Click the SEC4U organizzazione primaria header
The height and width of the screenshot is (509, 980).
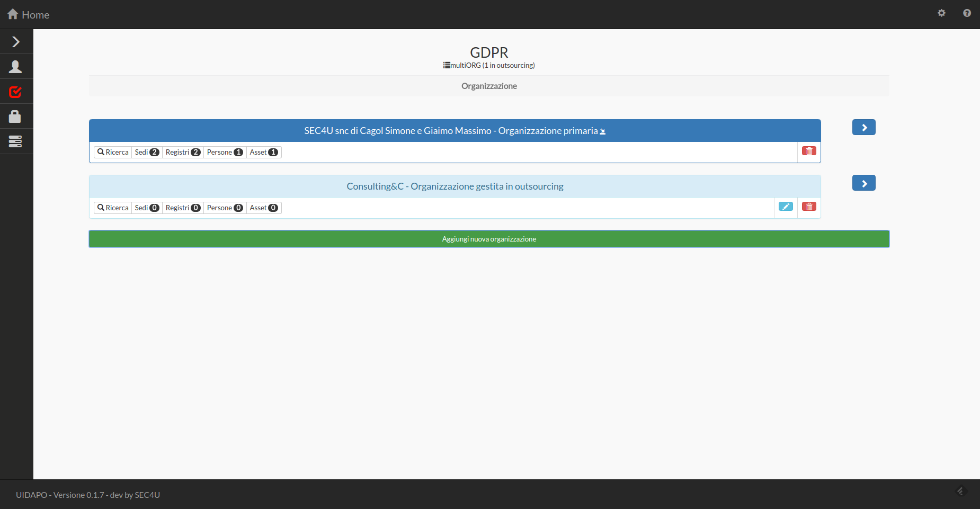[x=455, y=131]
